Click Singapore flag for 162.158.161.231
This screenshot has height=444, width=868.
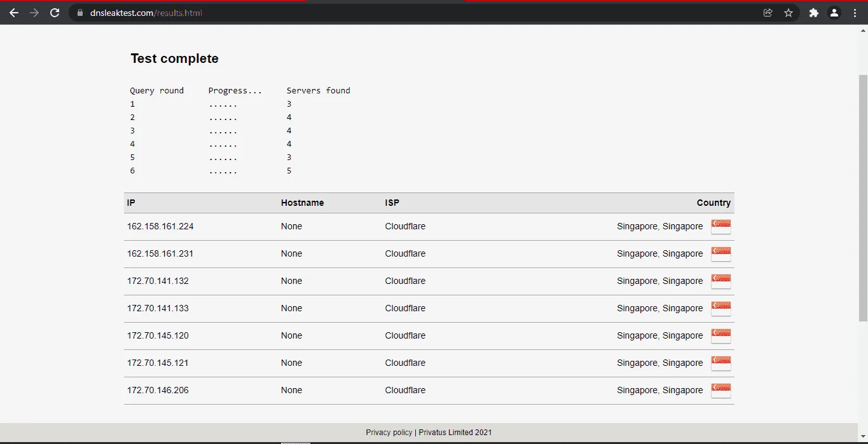click(x=721, y=254)
